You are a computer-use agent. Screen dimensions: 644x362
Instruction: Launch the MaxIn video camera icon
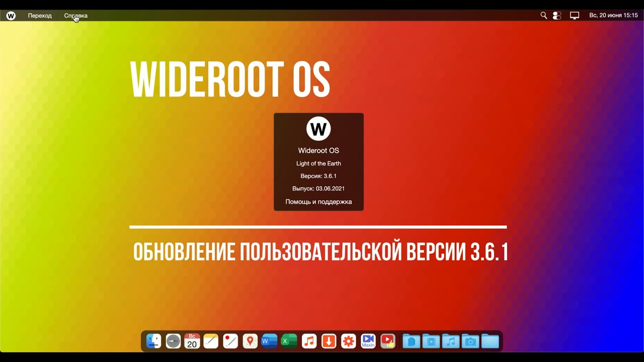(x=368, y=341)
